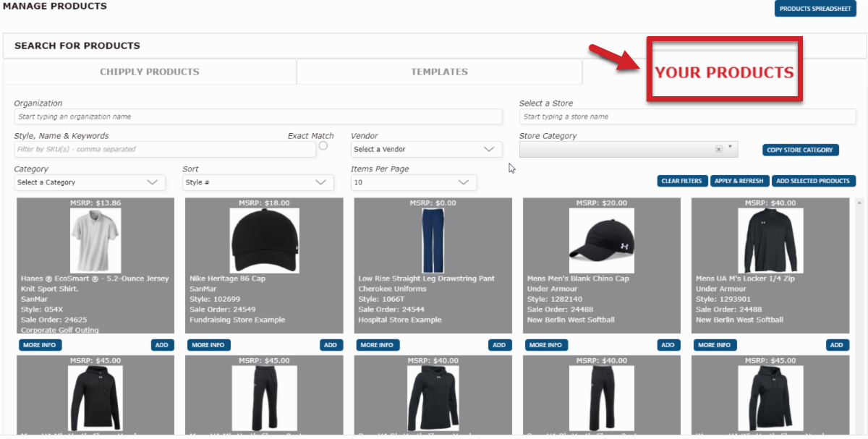Viewport: 868px width, 439px height.
Task: Click the SKU keyword filter field
Action: pos(165,149)
